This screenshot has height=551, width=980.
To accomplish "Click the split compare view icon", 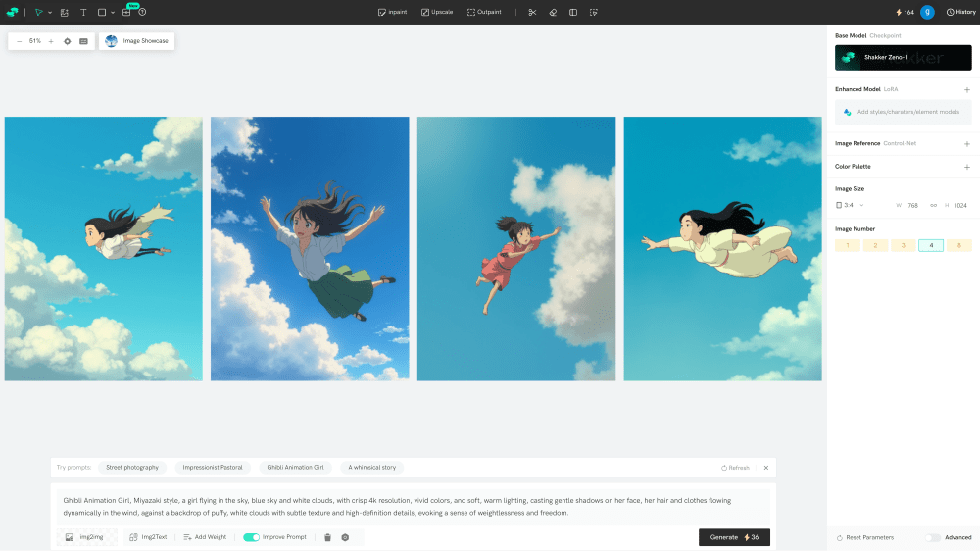I will pos(573,12).
